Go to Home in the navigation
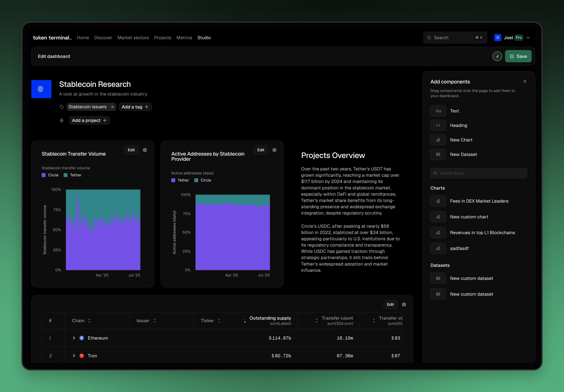This screenshot has width=564, height=392. coord(83,38)
